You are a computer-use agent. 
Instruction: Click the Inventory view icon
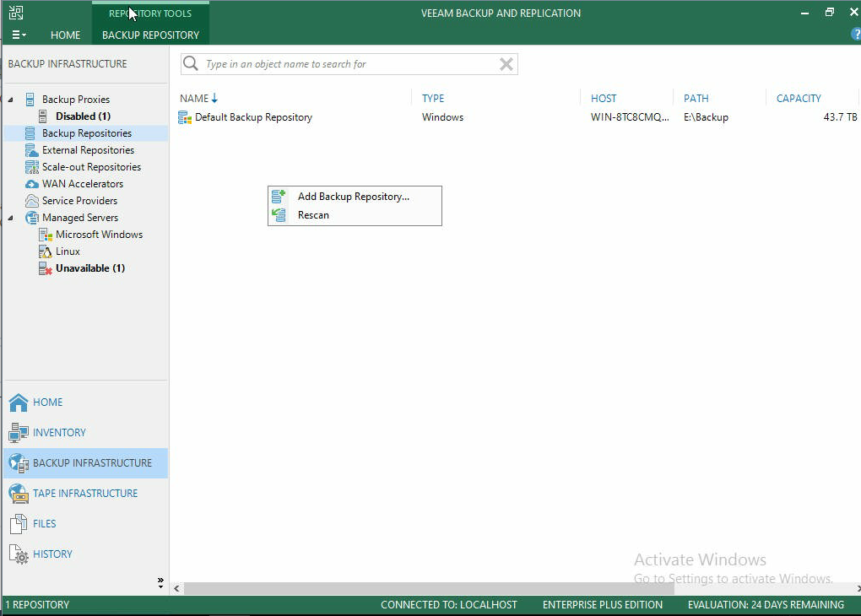point(18,433)
